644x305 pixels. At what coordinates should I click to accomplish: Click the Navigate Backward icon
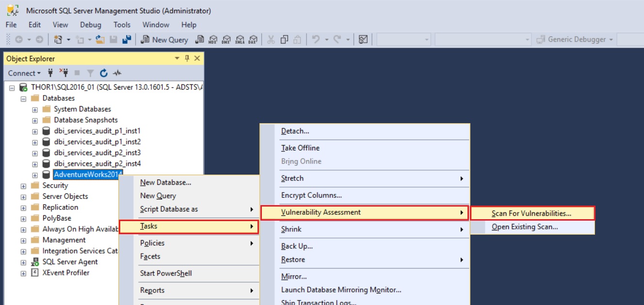pos(19,40)
